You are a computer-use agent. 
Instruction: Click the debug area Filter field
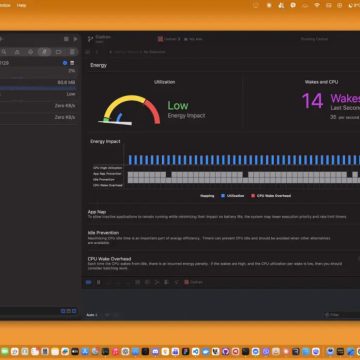pyautogui.click(x=343, y=315)
